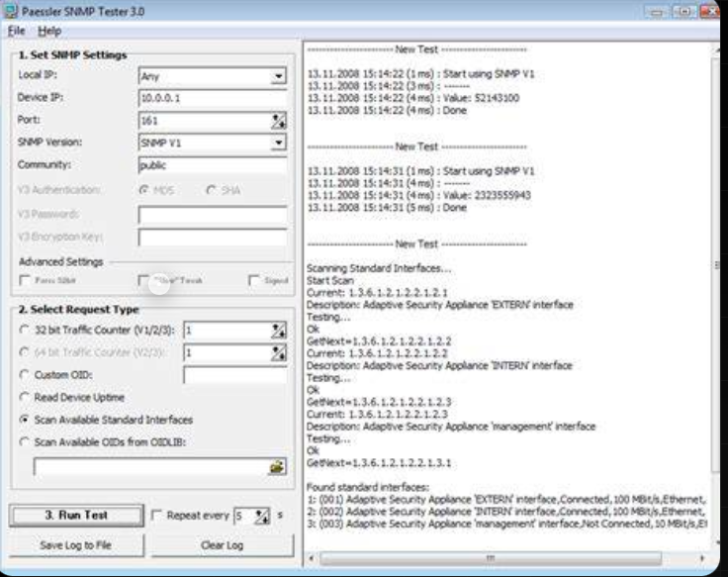This screenshot has height=577, width=728.
Task: Click the 'Value: 2323555943' log line
Action: [418, 195]
